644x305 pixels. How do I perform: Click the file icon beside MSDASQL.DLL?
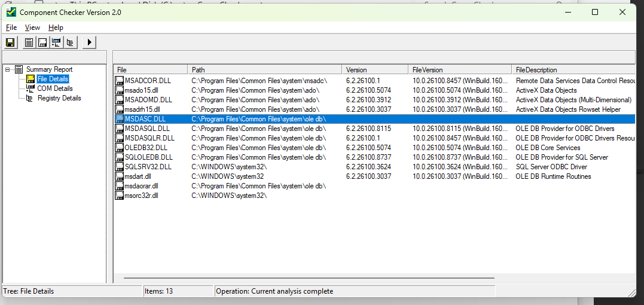click(x=120, y=129)
